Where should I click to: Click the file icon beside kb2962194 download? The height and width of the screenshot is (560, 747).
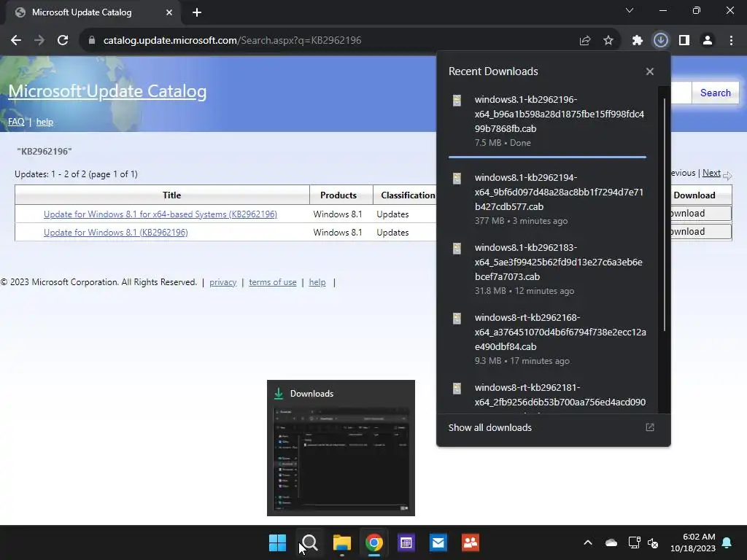tap(457, 178)
